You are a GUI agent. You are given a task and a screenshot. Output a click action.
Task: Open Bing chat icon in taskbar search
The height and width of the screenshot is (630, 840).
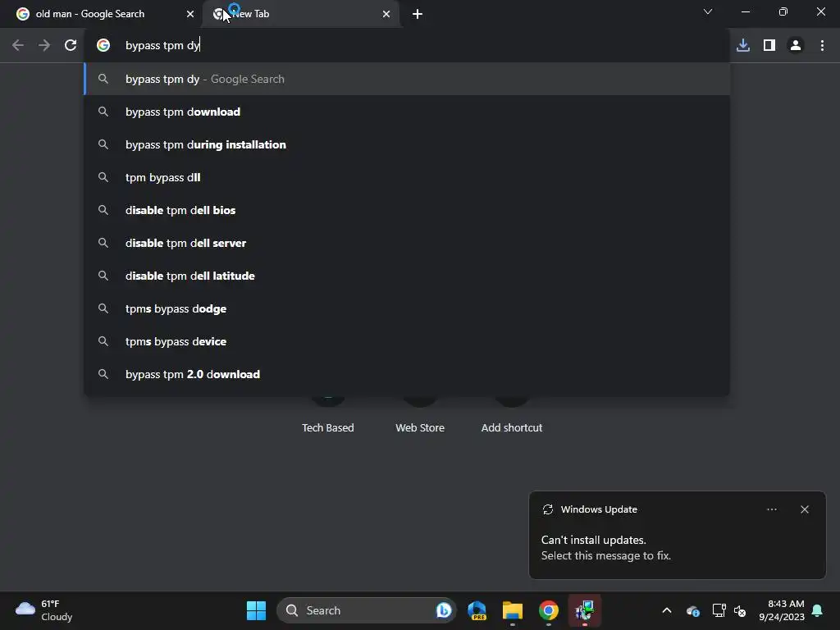[444, 610]
